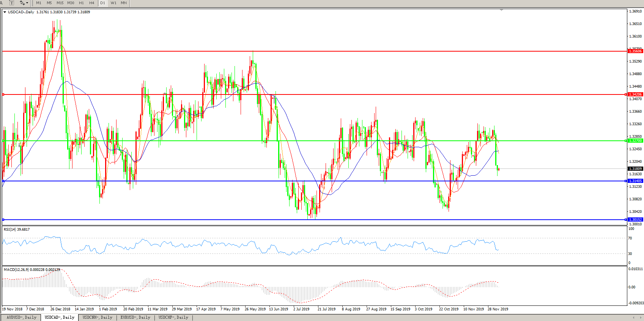
Task: Select the text label tool icon
Action: 12,3
